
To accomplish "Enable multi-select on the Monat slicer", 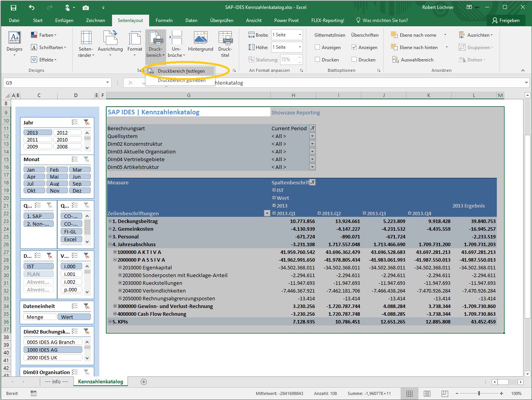I will tap(75, 160).
